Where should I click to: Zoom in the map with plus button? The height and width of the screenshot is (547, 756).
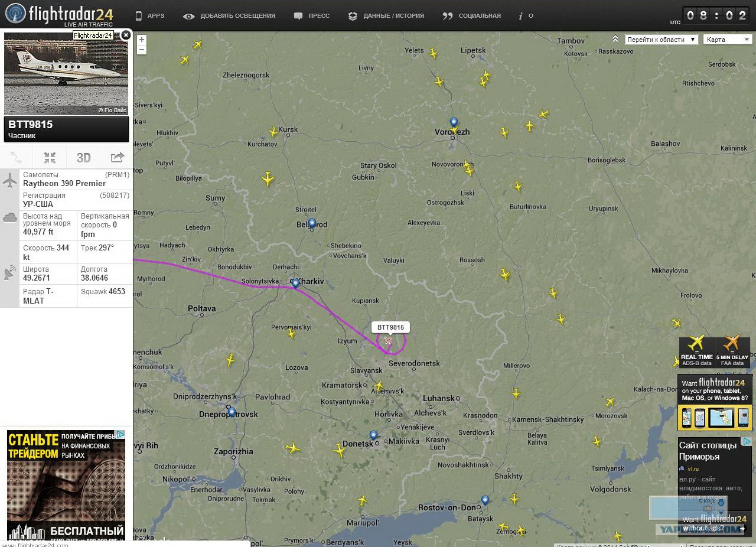pyautogui.click(x=142, y=40)
